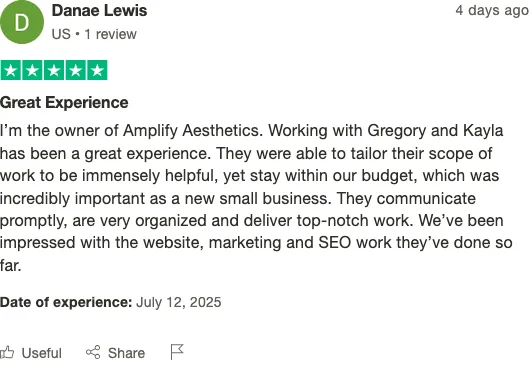Open the green "D" avatar circle
Image resolution: width=530 pixels, height=368 pixels.
(x=22, y=22)
